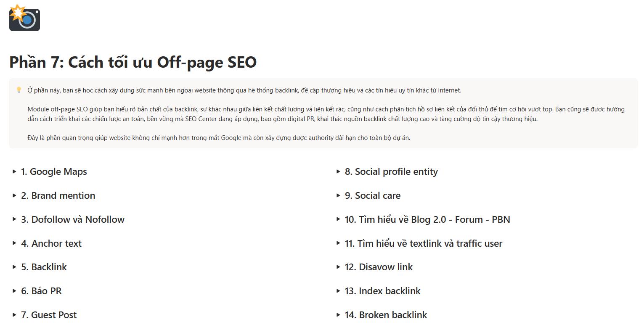Viewport: 644px width, 327px height.
Task: Expand the '1. Google Maps' section
Action: tap(53, 171)
